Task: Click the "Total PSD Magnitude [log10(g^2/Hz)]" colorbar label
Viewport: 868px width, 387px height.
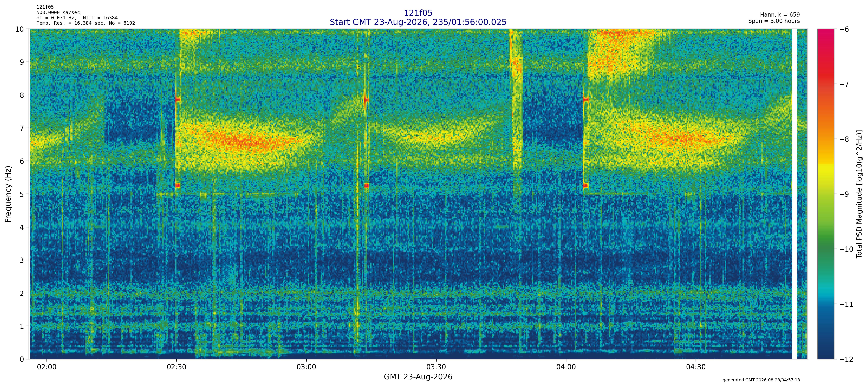Action: point(859,194)
